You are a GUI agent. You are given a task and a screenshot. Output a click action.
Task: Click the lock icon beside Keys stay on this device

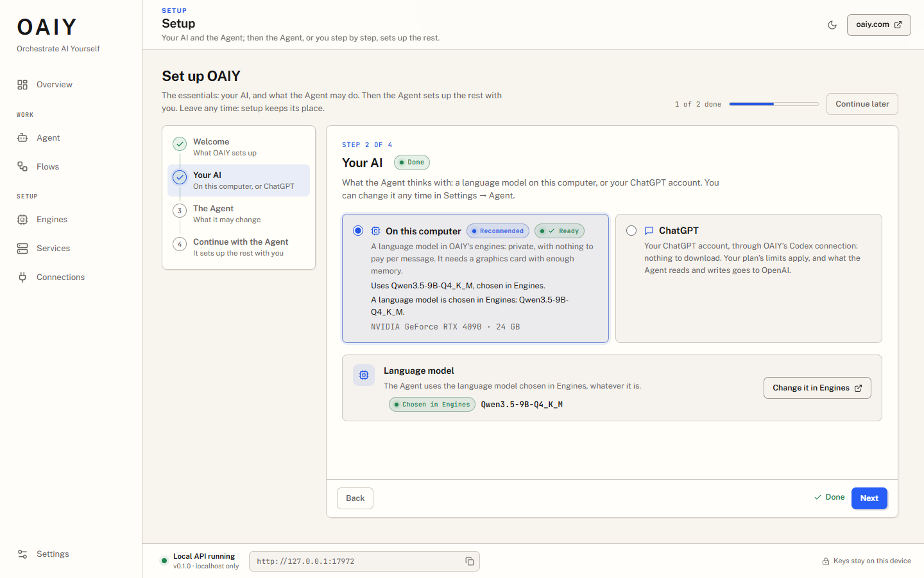click(x=826, y=561)
